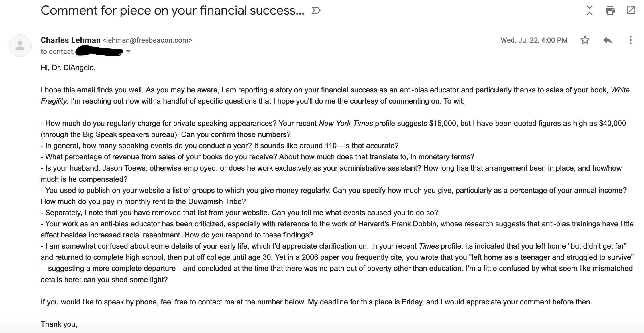
Task: Open the email in a new window
Action: tap(631, 11)
